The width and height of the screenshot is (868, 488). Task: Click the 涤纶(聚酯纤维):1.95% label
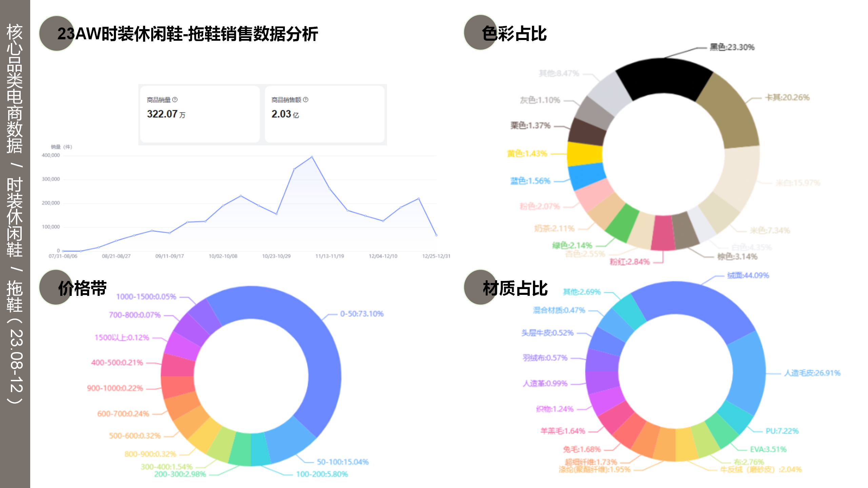click(594, 470)
